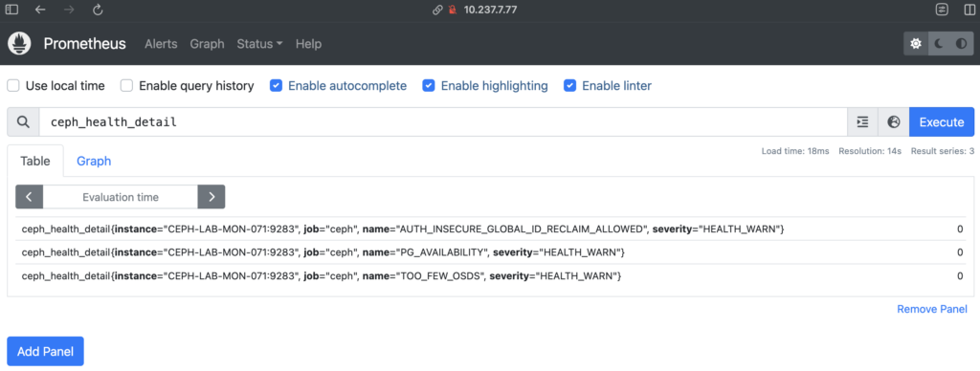Viewport: 980px width, 371px height.
Task: Click the Execute button
Action: pos(942,121)
